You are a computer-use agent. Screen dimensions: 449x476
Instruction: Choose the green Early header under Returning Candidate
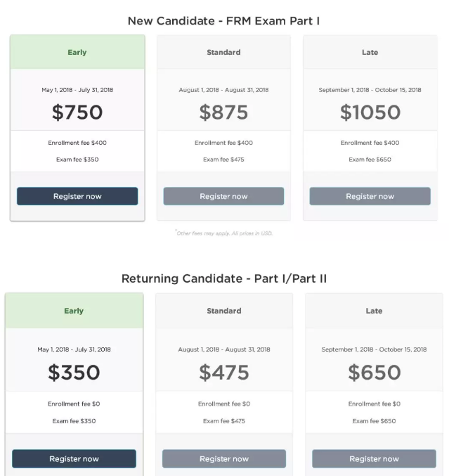[74, 311]
